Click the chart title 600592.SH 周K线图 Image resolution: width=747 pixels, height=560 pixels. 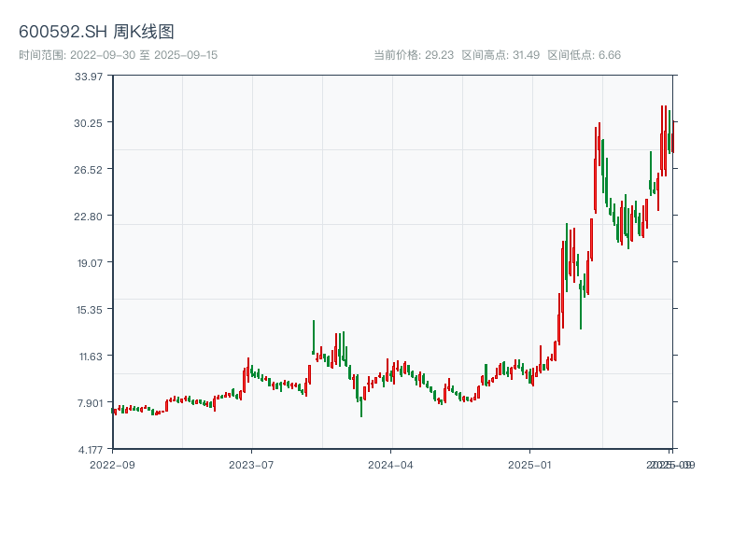point(96,32)
